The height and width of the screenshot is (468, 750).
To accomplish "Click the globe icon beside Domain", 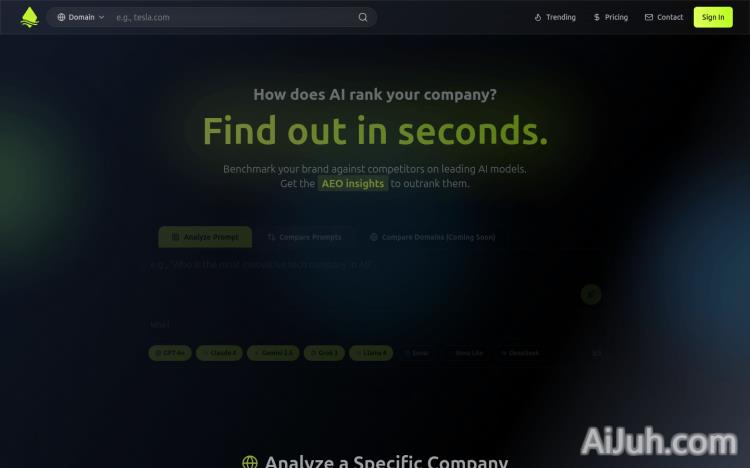I will 61,17.
